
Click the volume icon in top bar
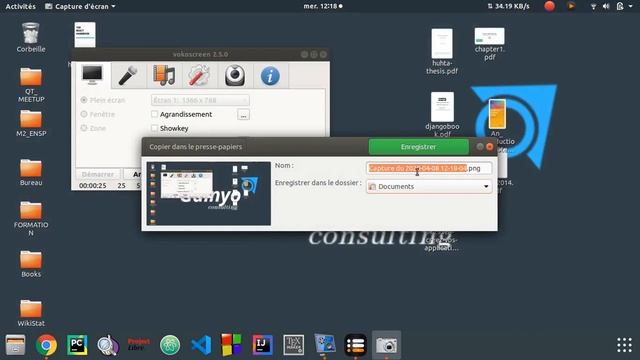tap(606, 6)
